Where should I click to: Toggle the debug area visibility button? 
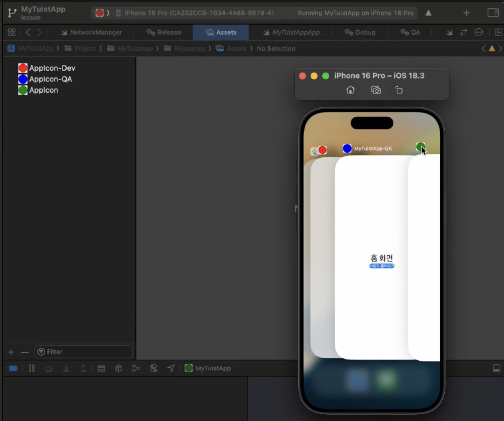point(497,368)
